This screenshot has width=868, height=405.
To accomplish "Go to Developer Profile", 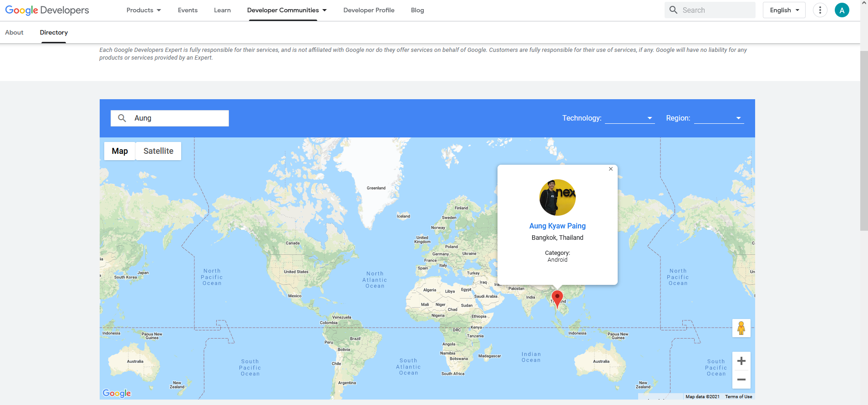I will tap(369, 10).
